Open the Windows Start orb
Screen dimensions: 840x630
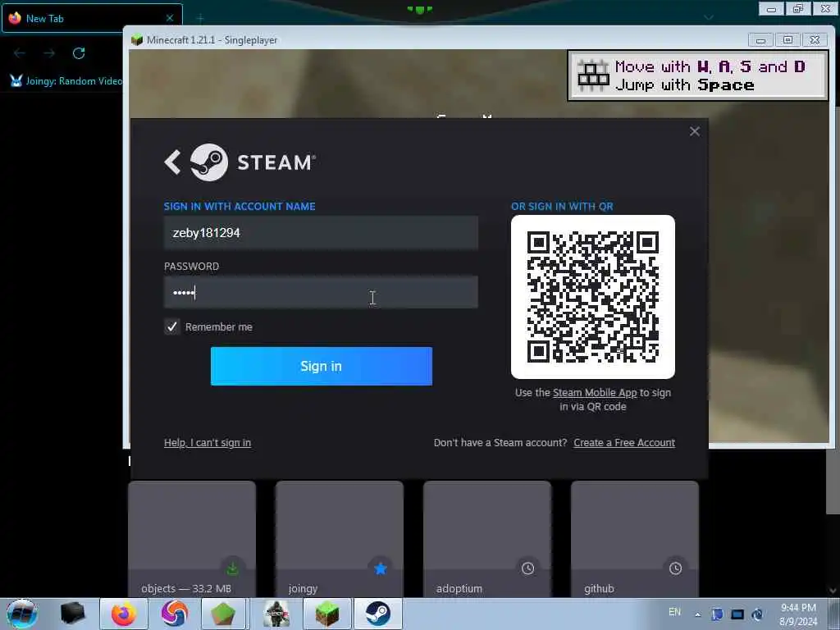[x=22, y=614]
